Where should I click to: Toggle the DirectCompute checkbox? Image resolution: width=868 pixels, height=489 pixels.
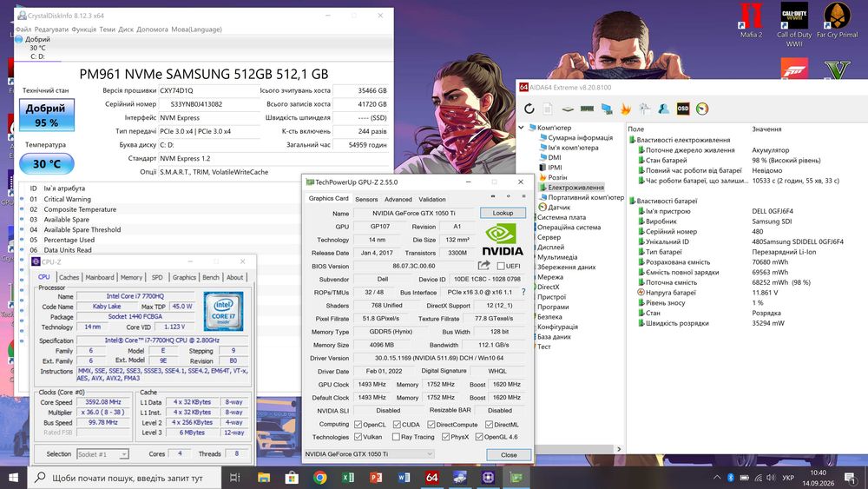point(431,424)
